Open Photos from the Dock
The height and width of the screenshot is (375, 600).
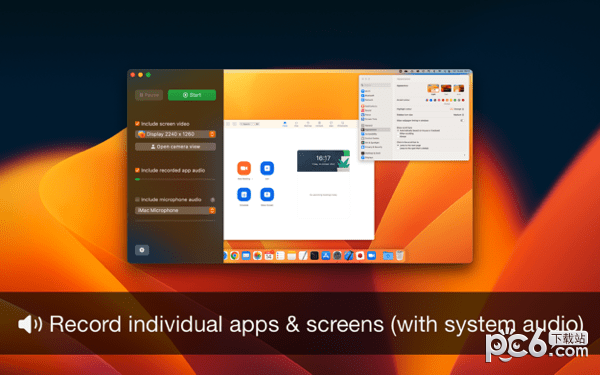258,256
